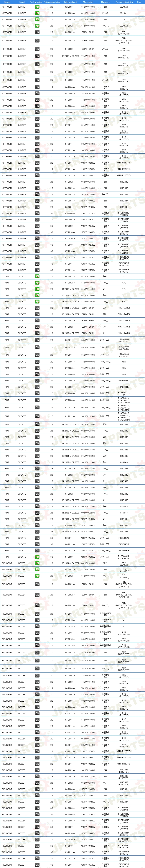Select the '115kW / 157KM' power cell

(88, 245)
